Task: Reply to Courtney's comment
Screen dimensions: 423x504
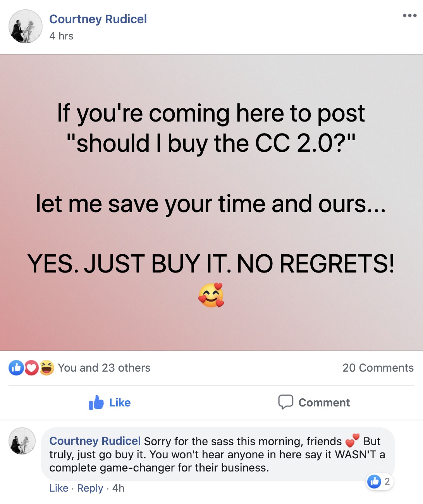Action: click(90, 488)
